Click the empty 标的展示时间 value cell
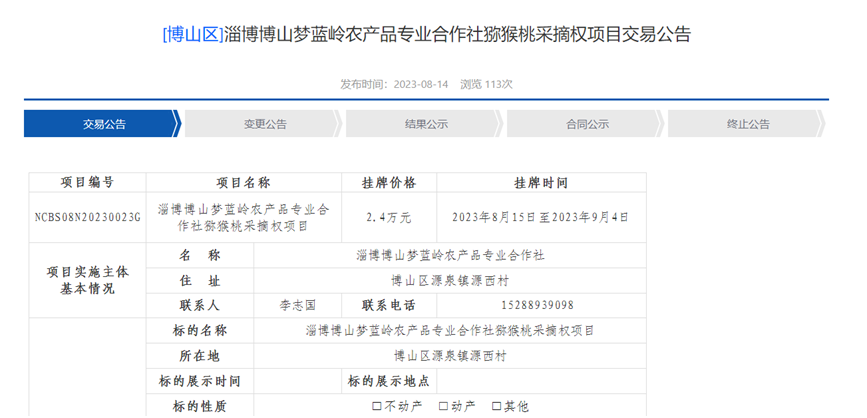 click(x=297, y=381)
